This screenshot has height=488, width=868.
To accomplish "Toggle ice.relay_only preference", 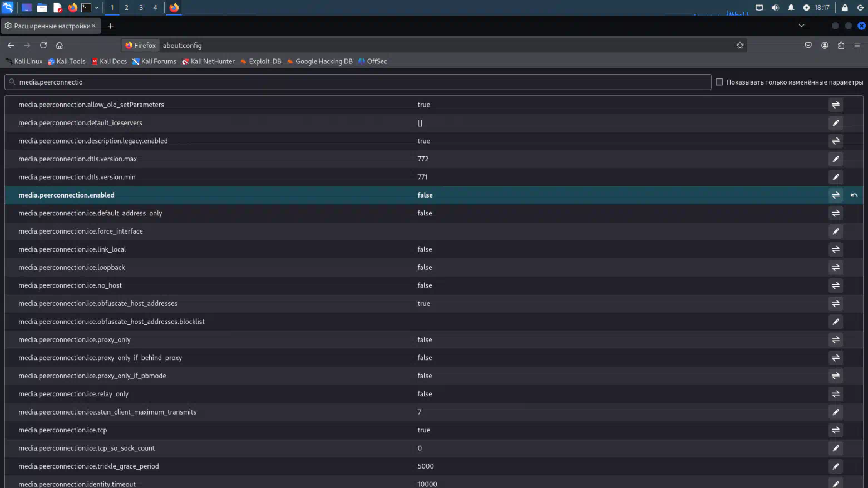I will [835, 394].
